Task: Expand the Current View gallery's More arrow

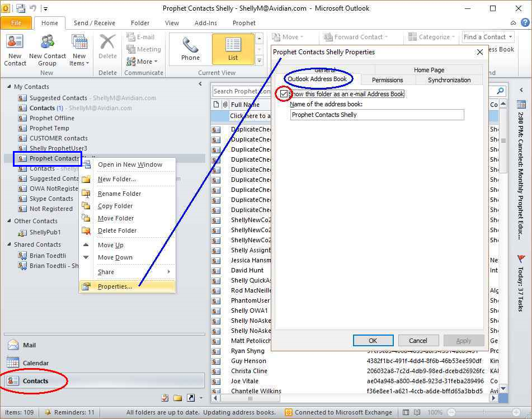Action: 259,61
